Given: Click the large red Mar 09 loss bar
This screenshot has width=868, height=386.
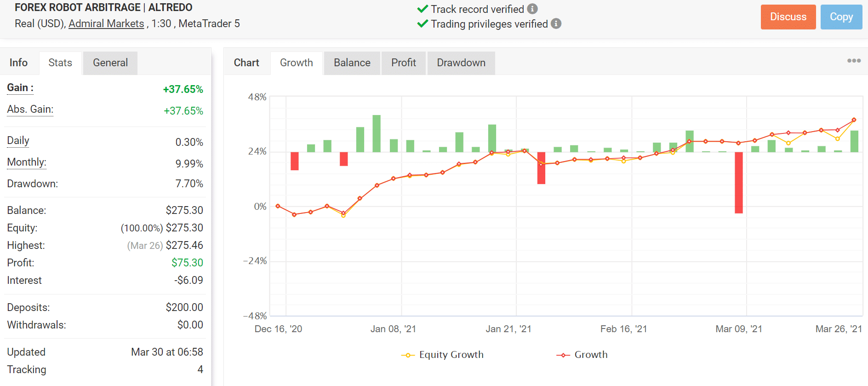Looking at the screenshot, I should [739, 183].
